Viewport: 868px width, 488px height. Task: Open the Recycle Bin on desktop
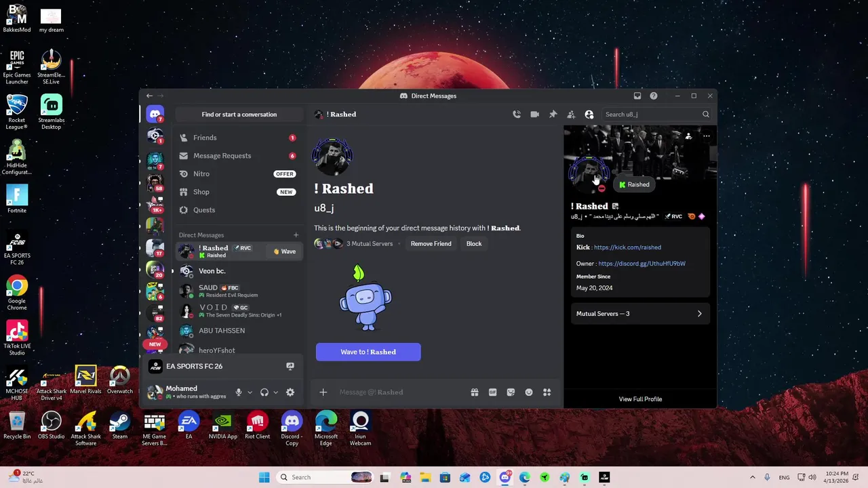coord(17,426)
